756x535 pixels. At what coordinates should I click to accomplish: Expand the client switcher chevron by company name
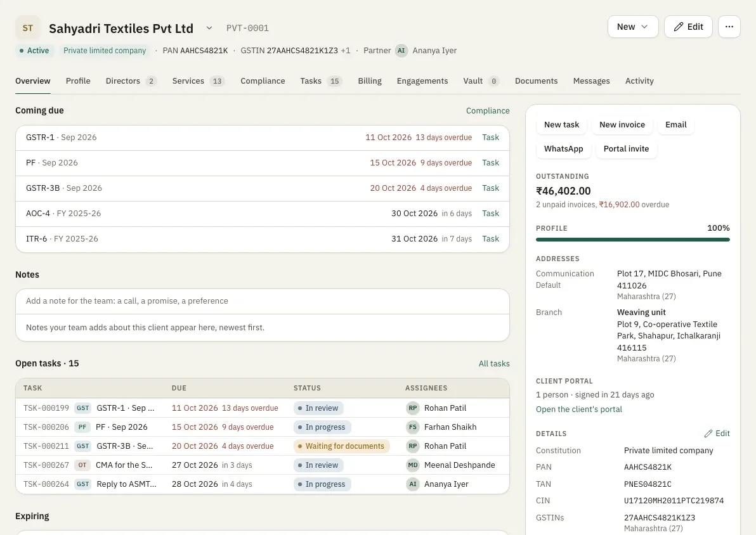pyautogui.click(x=209, y=28)
